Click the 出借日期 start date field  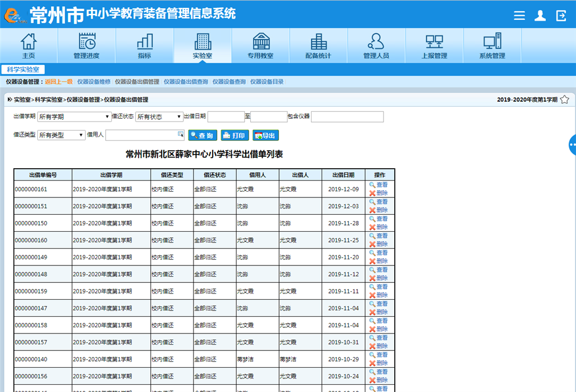click(x=226, y=117)
